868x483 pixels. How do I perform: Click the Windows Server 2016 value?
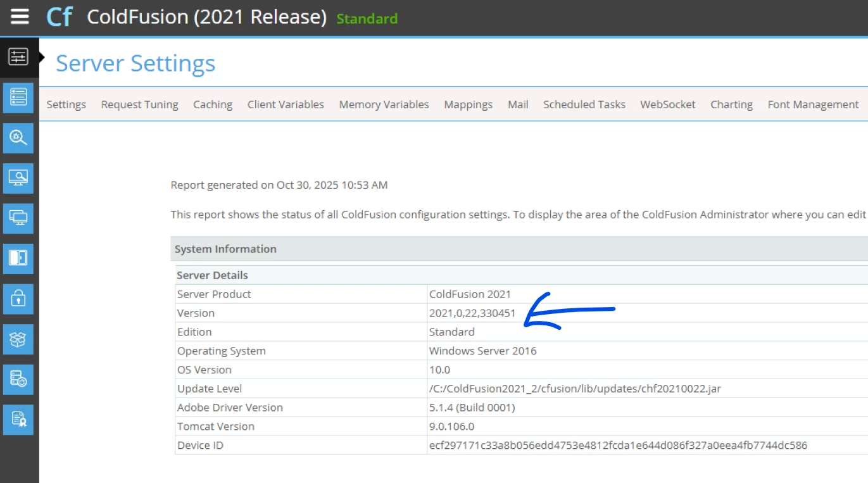482,351
